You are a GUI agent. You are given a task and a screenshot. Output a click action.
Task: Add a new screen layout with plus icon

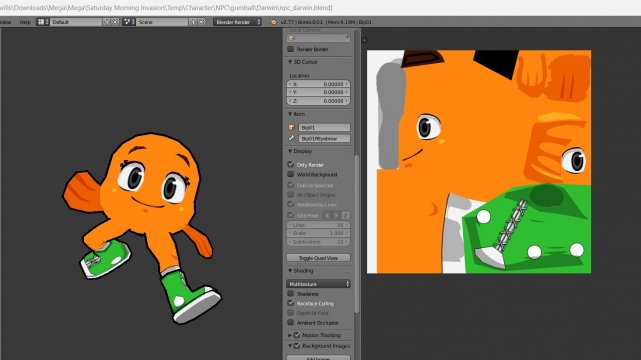[x=107, y=22]
